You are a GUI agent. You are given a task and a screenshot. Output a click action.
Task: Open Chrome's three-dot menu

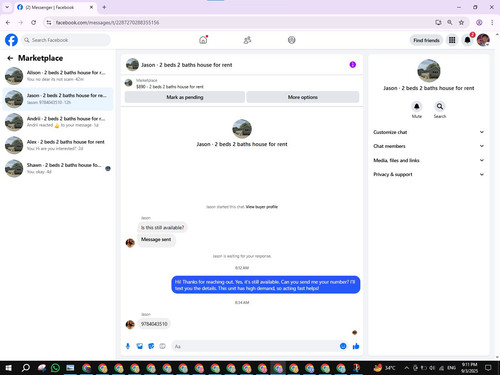(492, 22)
